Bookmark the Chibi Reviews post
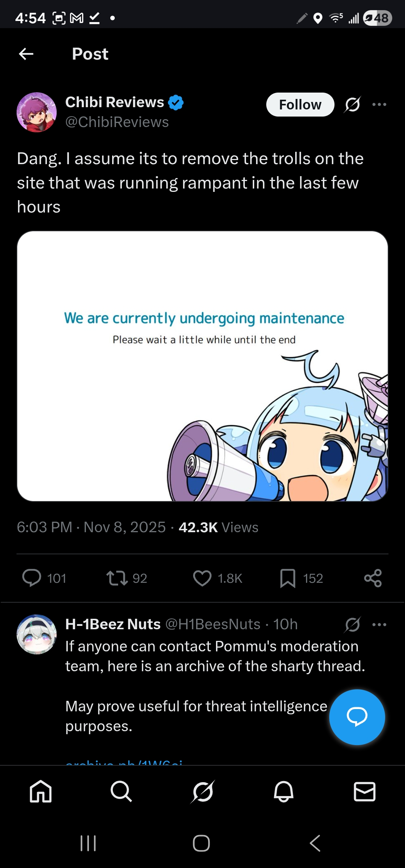This screenshot has width=405, height=868. point(288,578)
